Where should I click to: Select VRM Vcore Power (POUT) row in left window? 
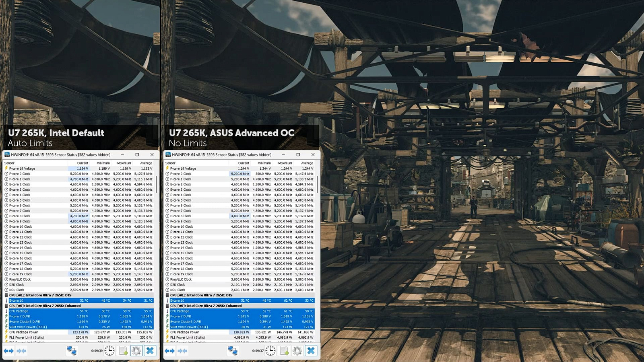pyautogui.click(x=78, y=327)
